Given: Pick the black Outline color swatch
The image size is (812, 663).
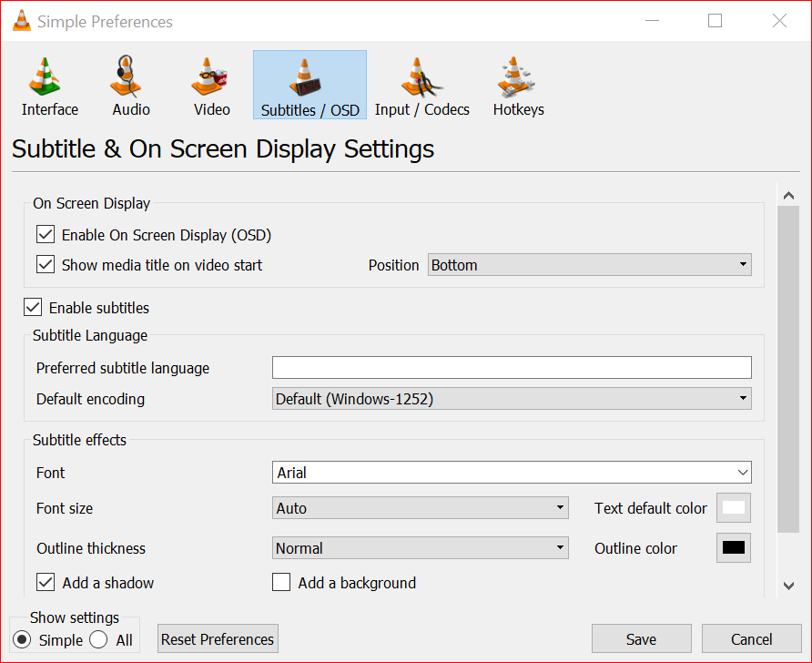Looking at the screenshot, I should 733,548.
